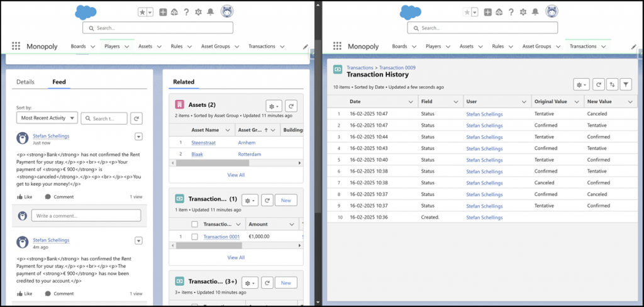Open the Rules tab in left window
Screen dimensions: 644x307
click(177, 47)
